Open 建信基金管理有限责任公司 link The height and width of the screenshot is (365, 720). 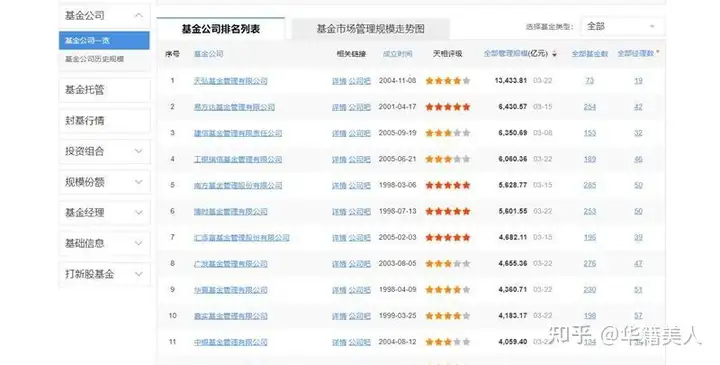(x=238, y=133)
